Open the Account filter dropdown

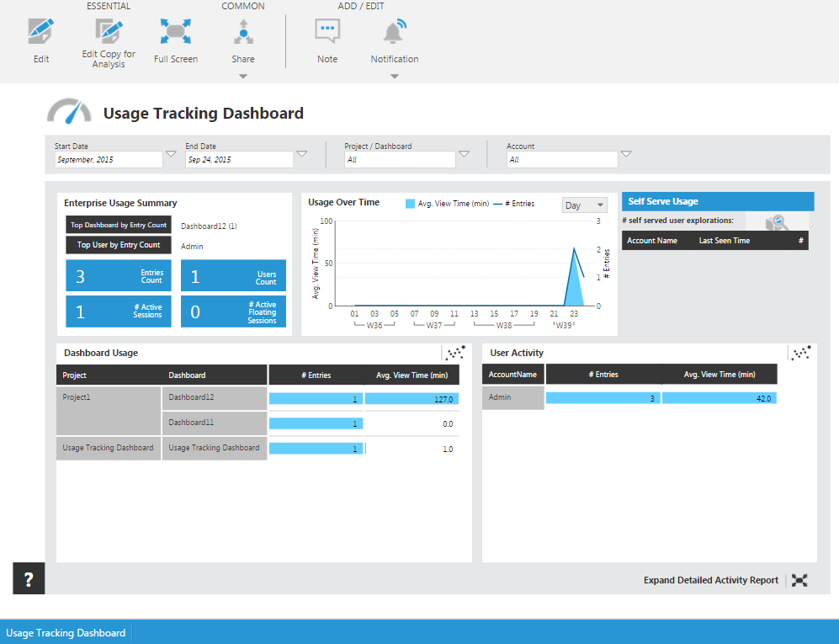626,154
